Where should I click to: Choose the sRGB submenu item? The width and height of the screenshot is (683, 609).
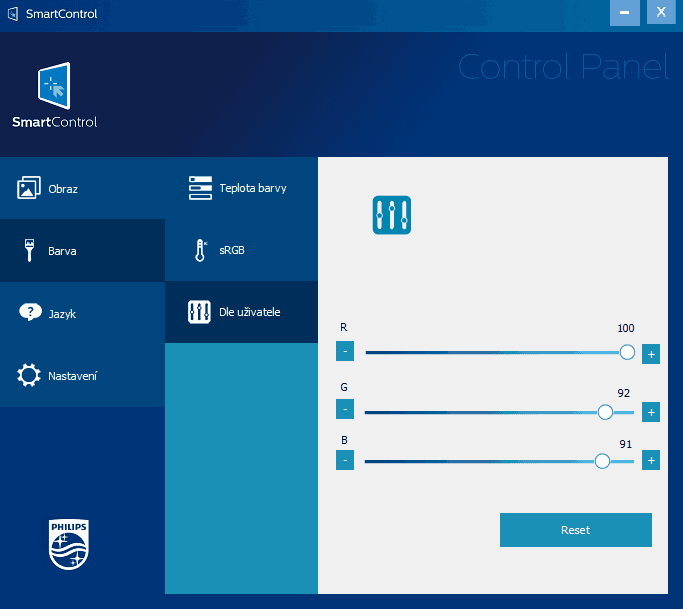[x=241, y=250]
